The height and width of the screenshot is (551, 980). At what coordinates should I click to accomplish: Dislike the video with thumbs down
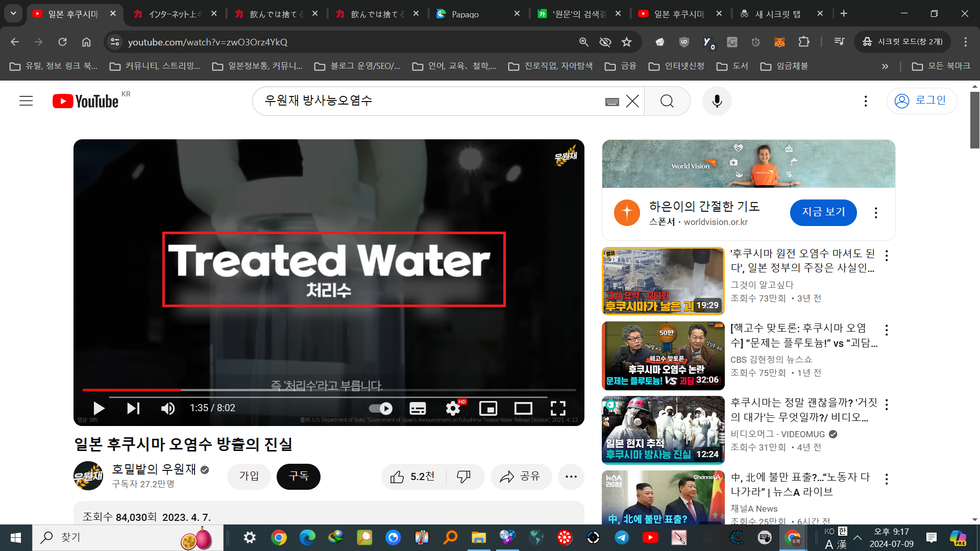[463, 477]
